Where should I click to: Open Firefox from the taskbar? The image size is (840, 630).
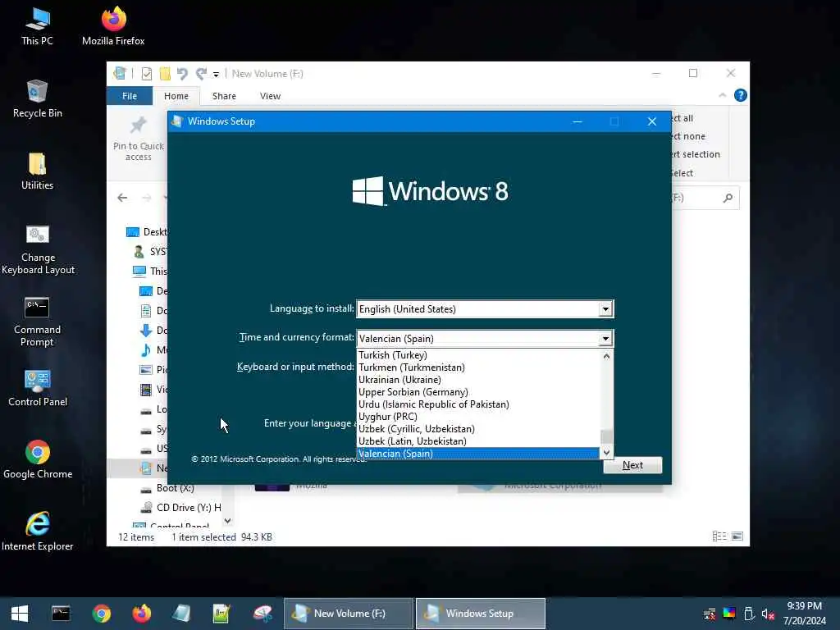(x=141, y=614)
